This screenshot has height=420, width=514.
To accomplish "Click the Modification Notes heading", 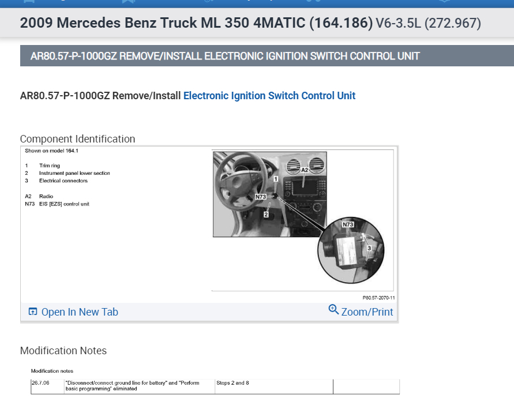I will coord(63,351).
